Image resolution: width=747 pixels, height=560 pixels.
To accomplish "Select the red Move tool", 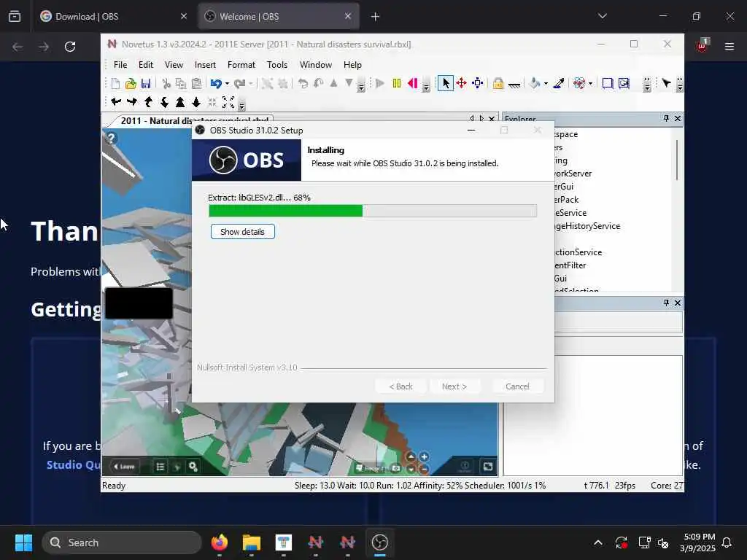I will point(461,84).
